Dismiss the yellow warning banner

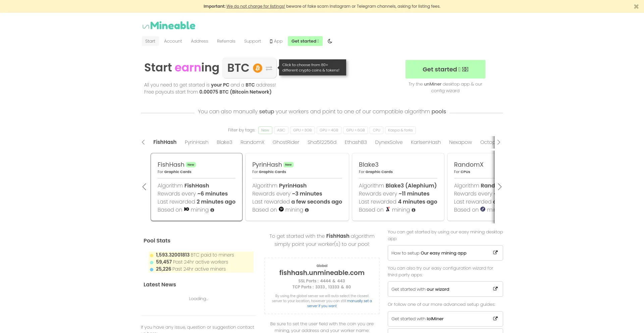point(636,6)
